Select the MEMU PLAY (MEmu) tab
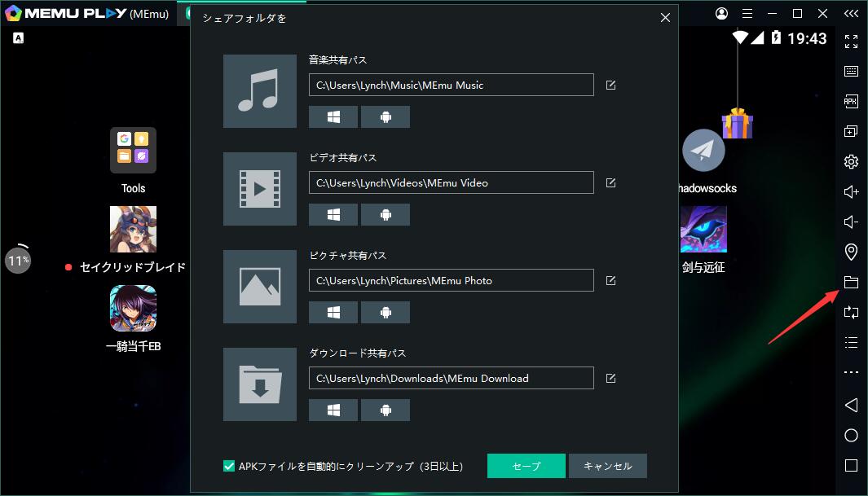The image size is (868, 496). click(x=90, y=13)
